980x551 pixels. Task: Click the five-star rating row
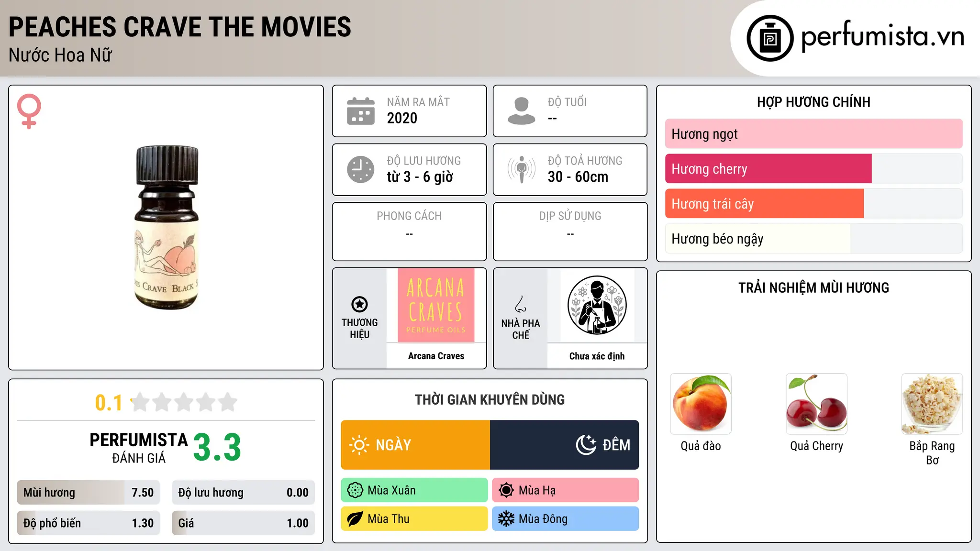click(184, 402)
